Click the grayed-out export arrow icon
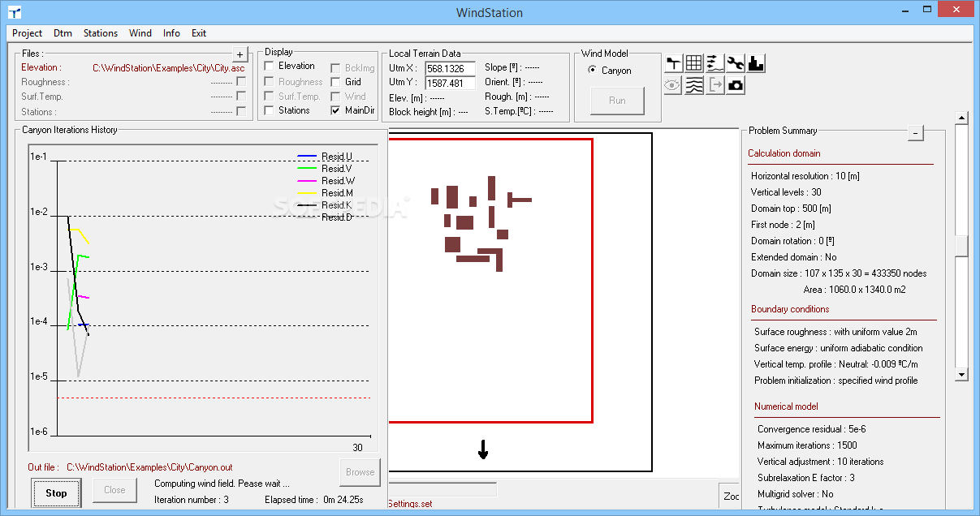This screenshot has width=980, height=516. point(715,85)
